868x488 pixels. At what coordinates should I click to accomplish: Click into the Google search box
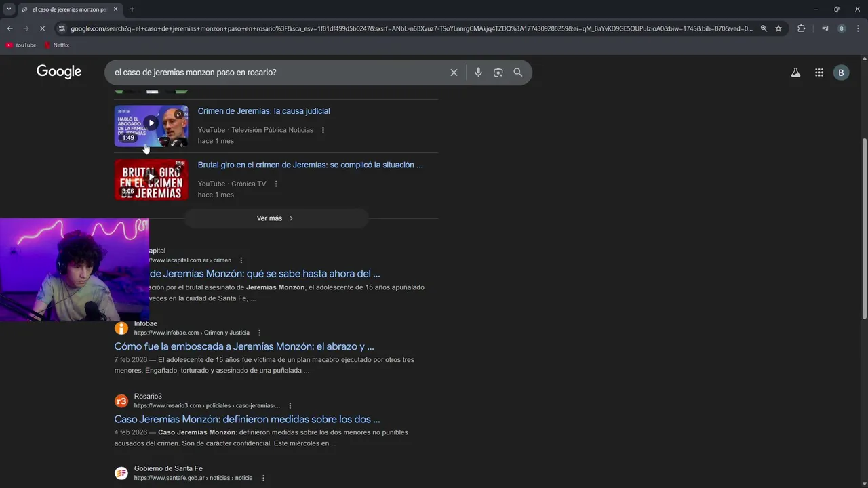(x=278, y=73)
